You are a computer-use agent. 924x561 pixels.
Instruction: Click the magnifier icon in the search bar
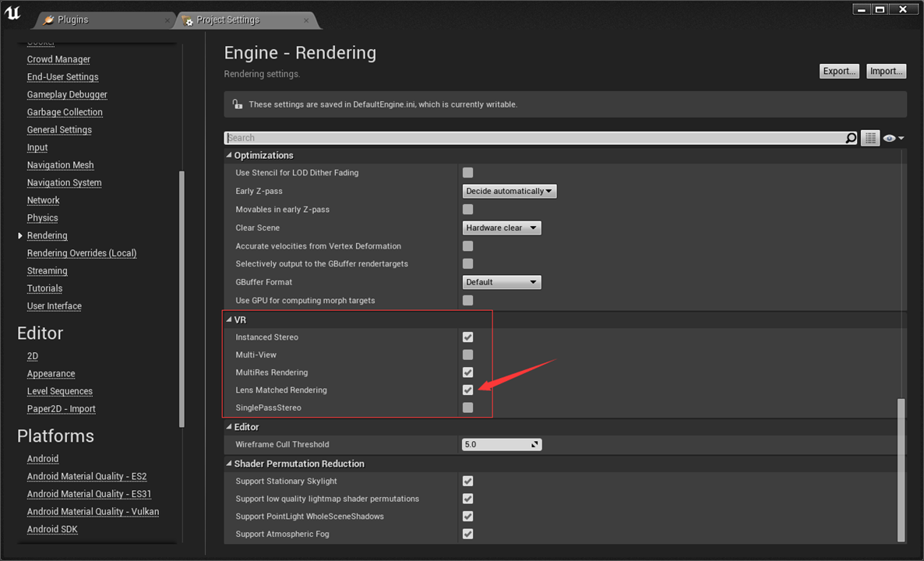(x=852, y=137)
